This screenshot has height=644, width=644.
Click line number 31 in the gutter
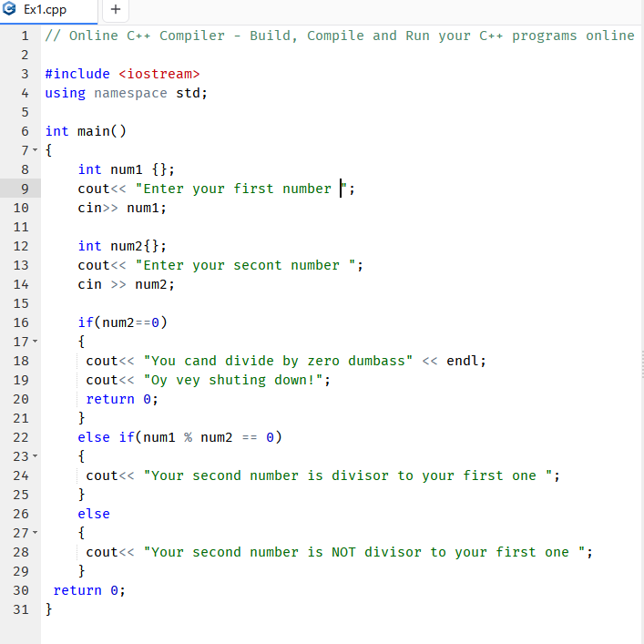21,609
